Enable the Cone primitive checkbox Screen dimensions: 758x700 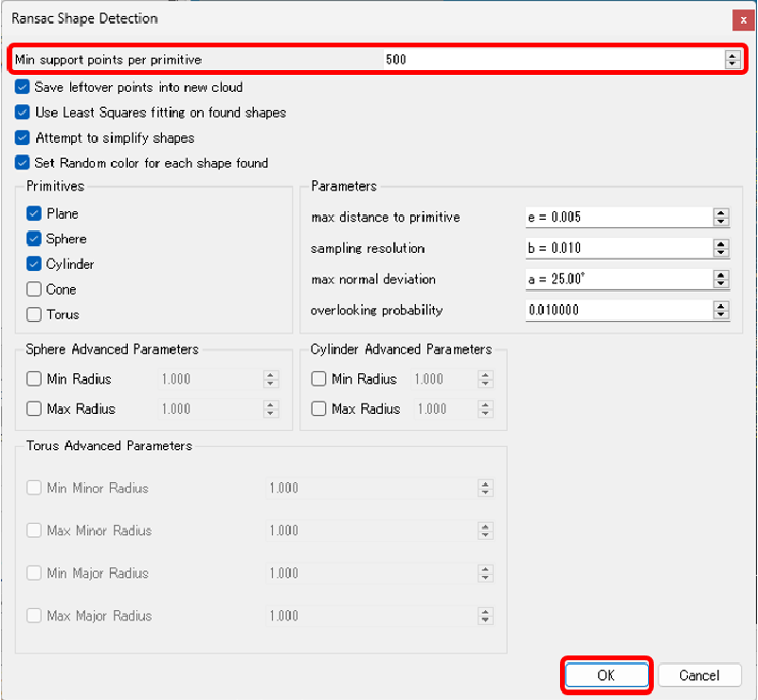[x=34, y=290]
